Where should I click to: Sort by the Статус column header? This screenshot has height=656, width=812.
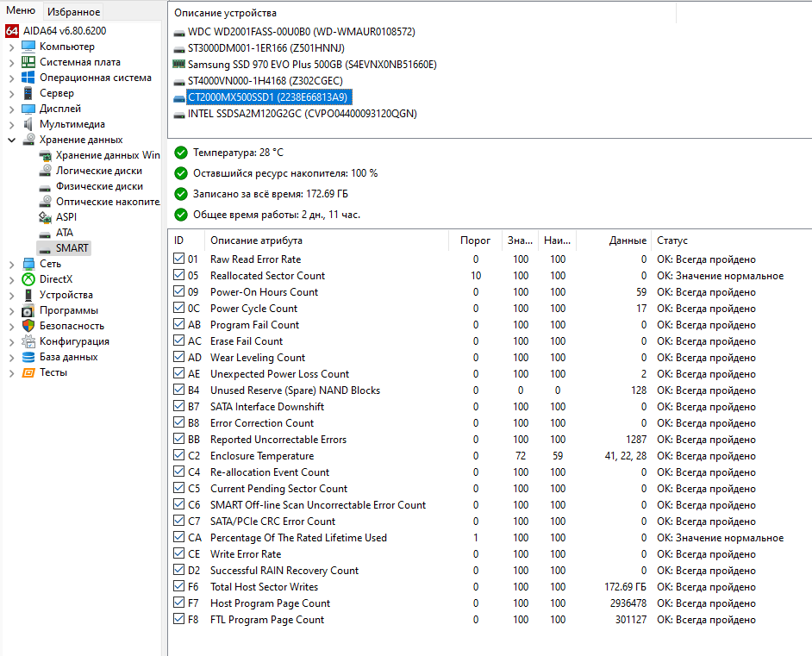(x=731, y=241)
